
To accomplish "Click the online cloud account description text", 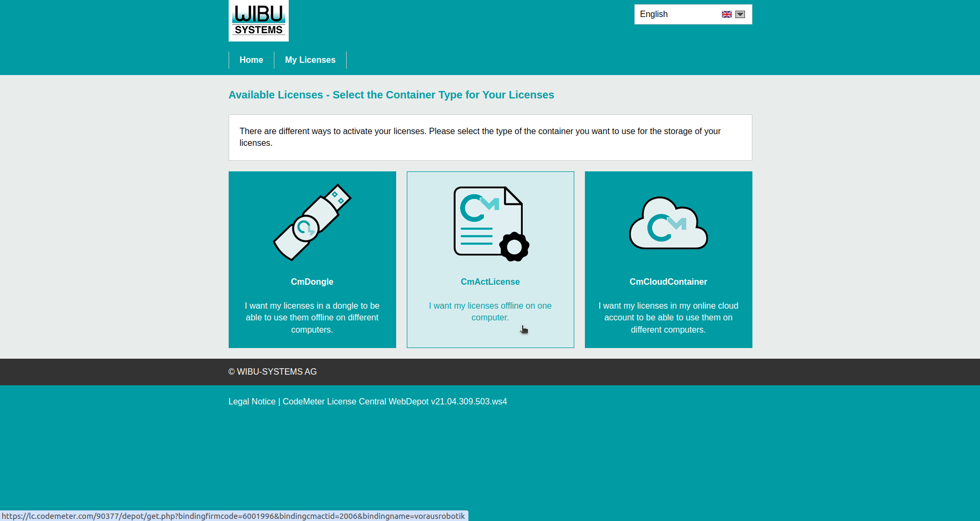I will (x=668, y=318).
